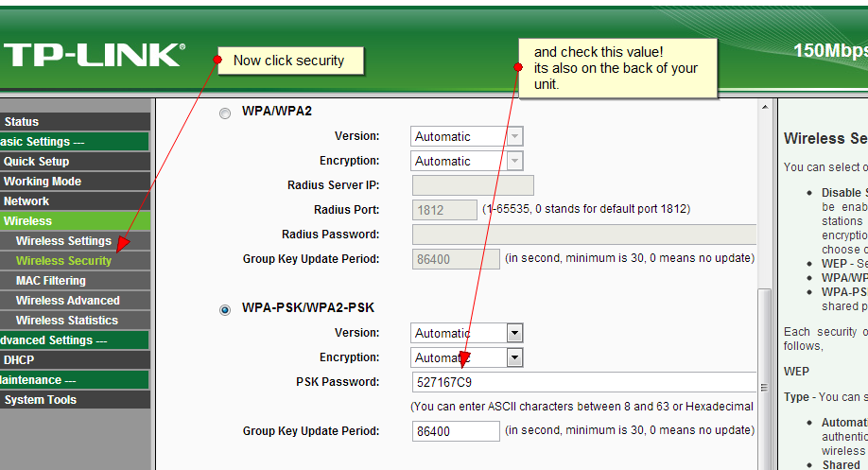868x470 pixels.
Task: Click the WPA/WPA2 Group Key Update Period field
Action: click(x=456, y=259)
